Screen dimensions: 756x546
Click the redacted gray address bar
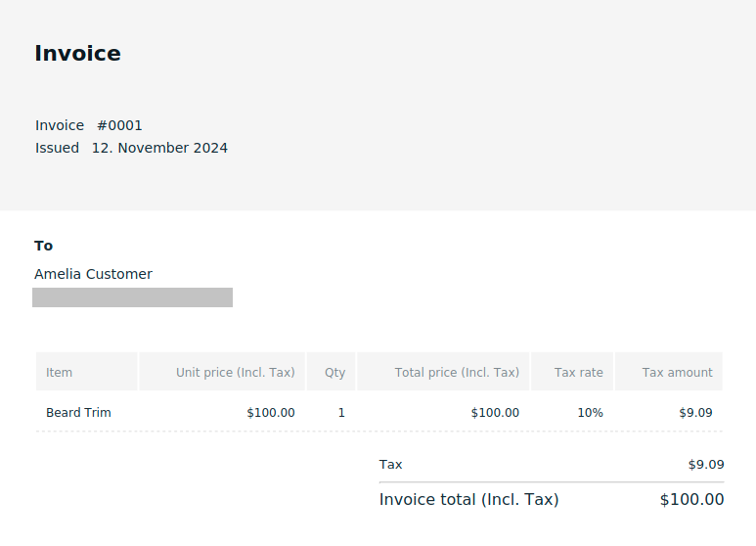coord(132,297)
